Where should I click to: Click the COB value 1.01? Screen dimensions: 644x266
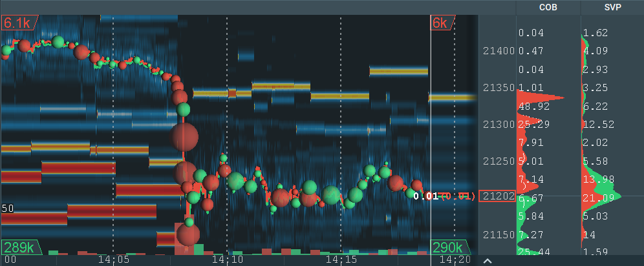[531, 88]
